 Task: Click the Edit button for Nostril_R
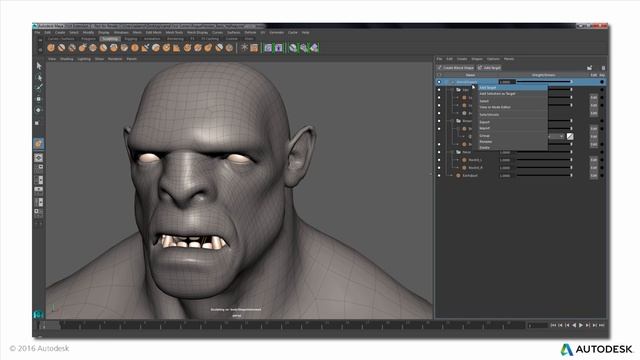tap(593, 168)
